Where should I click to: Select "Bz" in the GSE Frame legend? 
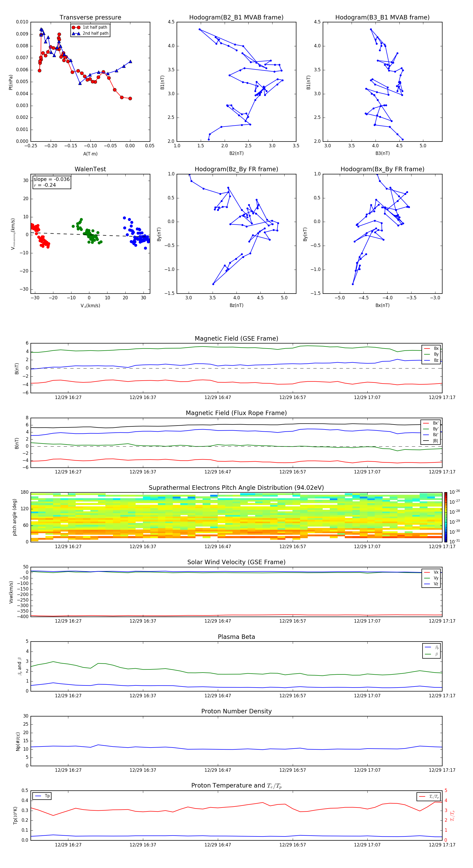pyautogui.click(x=431, y=360)
